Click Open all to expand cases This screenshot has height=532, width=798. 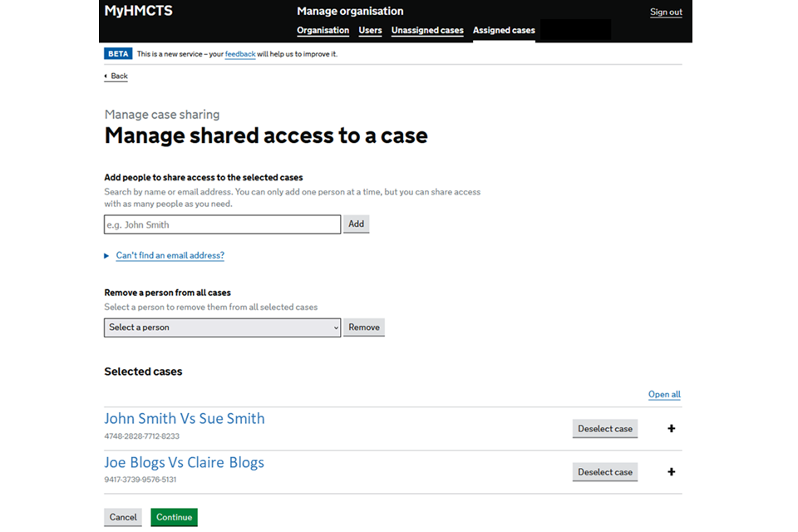[x=664, y=395]
